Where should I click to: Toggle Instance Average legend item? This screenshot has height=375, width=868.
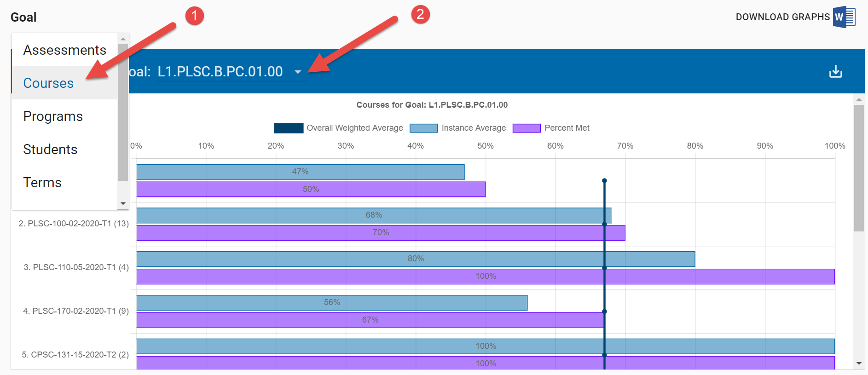(457, 128)
